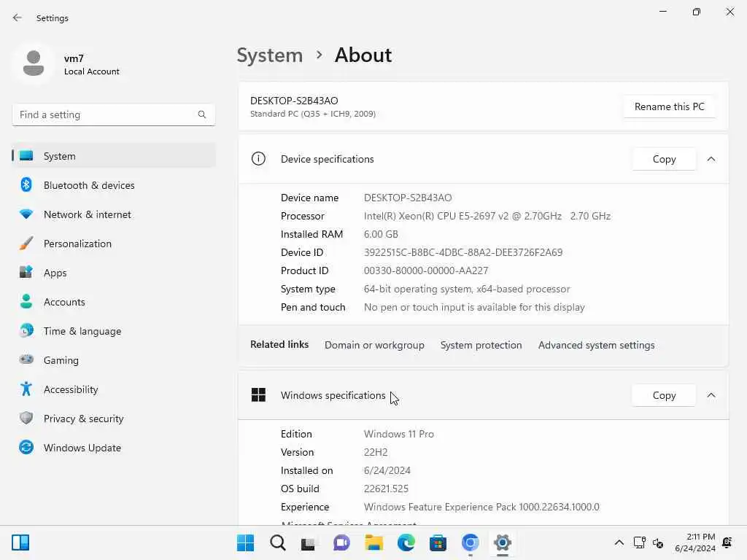
Task: Select the Privacy & security shield icon
Action: pyautogui.click(x=26, y=418)
